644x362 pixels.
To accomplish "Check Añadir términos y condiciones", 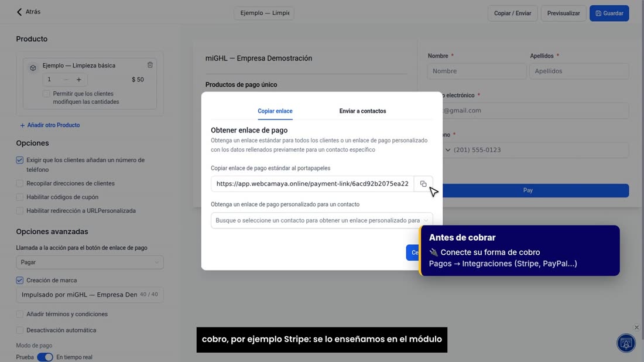I will (x=20, y=314).
